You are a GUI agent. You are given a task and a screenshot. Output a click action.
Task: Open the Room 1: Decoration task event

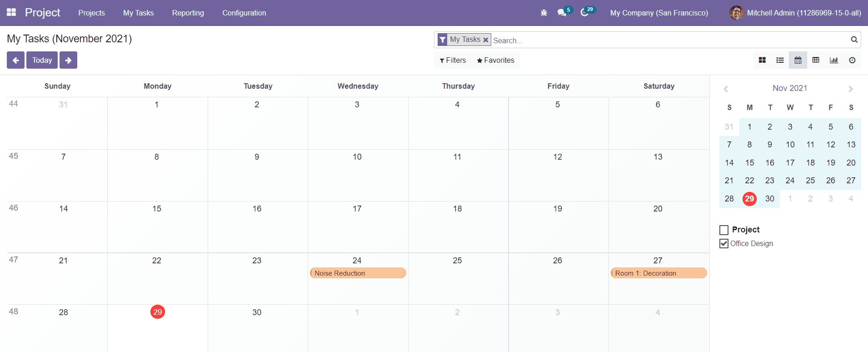(658, 273)
